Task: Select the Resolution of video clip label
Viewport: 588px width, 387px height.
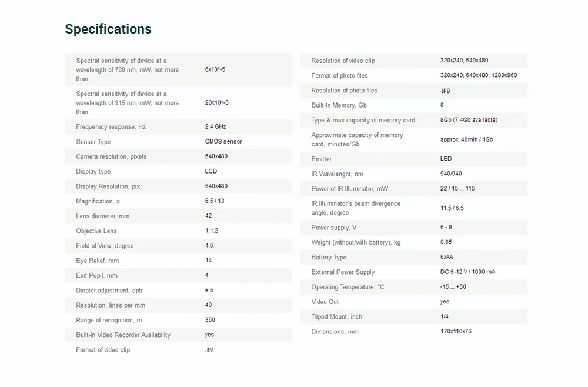Action: point(343,61)
